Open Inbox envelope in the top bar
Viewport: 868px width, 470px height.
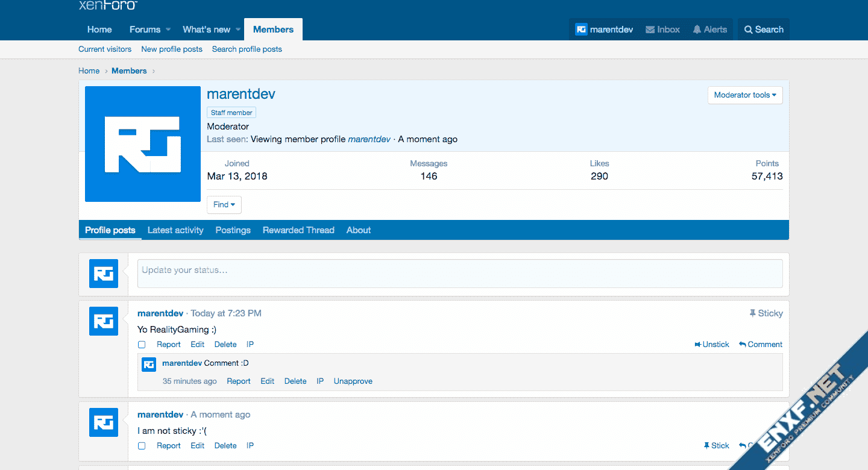650,30
